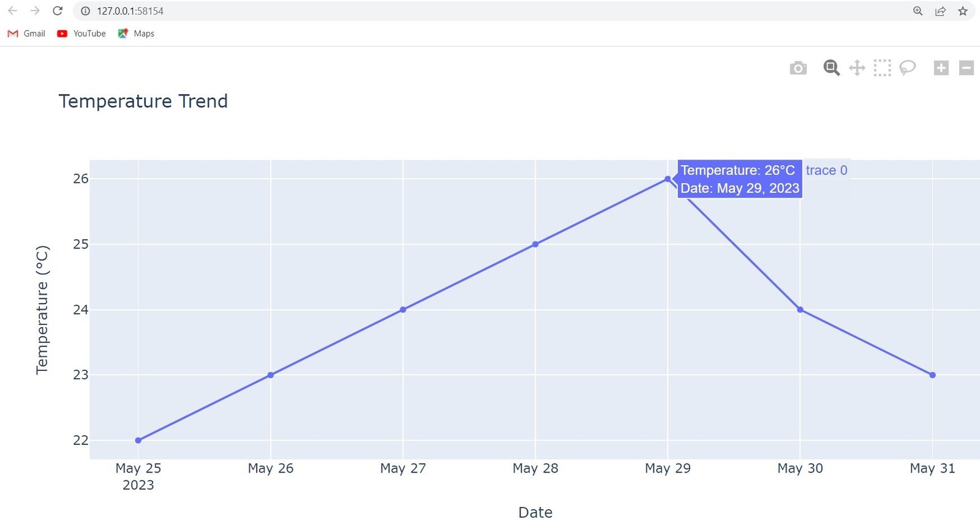Go back in browser
This screenshot has width=980, height=530.
(x=12, y=11)
